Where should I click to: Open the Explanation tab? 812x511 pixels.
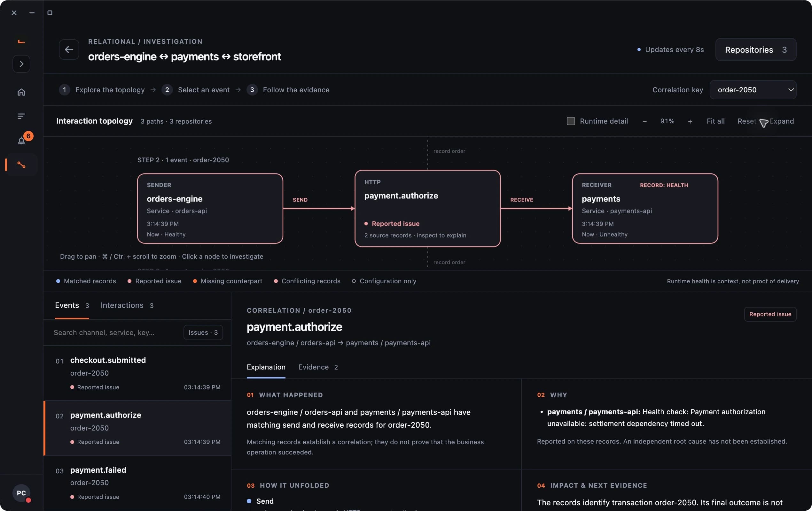coord(266,367)
